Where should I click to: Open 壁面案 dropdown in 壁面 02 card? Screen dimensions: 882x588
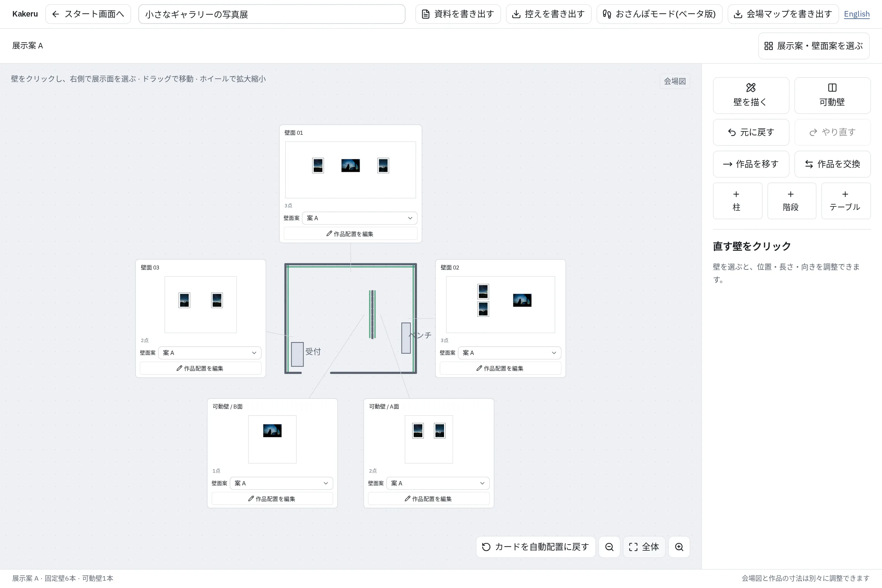click(509, 352)
